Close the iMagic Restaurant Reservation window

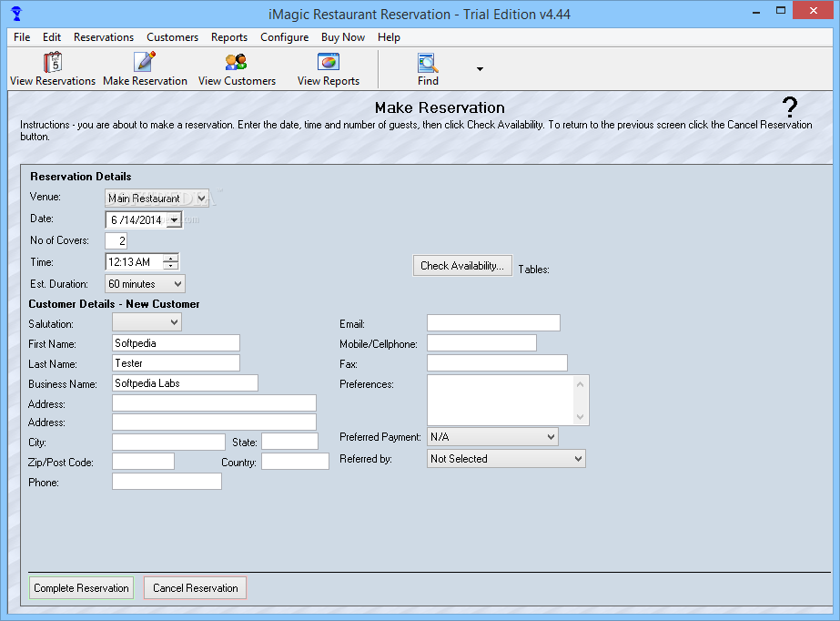pyautogui.click(x=814, y=11)
